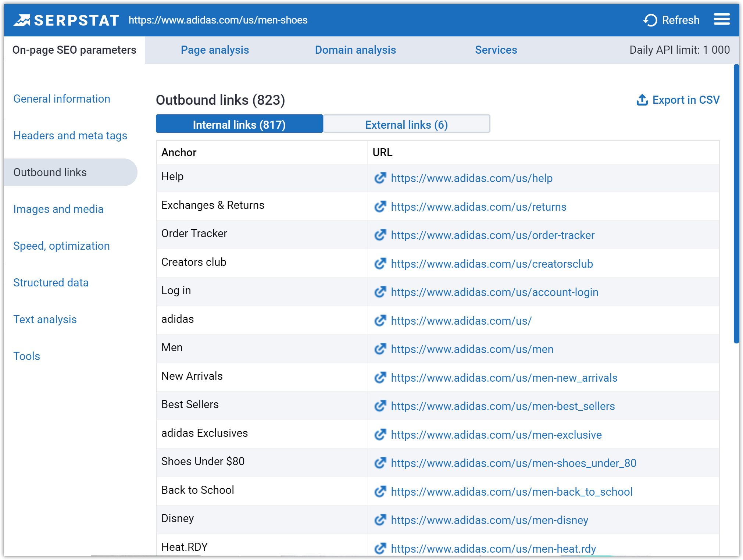Open external-link icon in the adidas row
Viewport: 743px width, 560px height.
click(x=380, y=321)
